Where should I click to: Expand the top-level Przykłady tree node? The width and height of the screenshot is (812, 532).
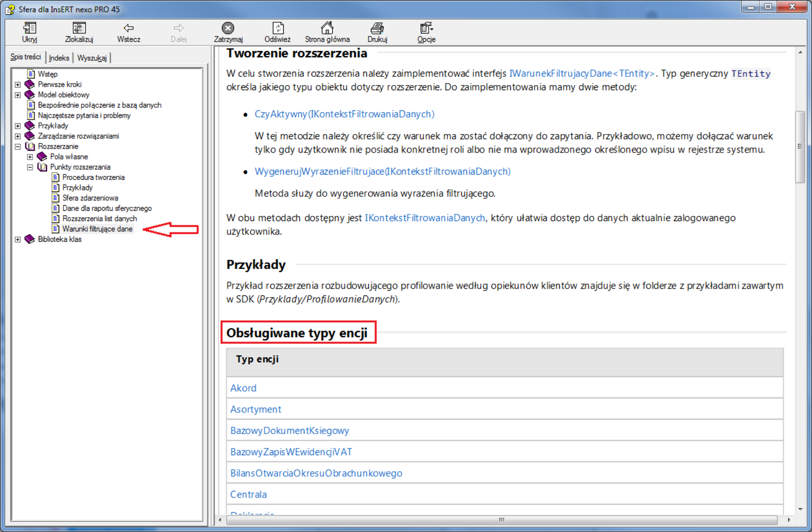18,126
